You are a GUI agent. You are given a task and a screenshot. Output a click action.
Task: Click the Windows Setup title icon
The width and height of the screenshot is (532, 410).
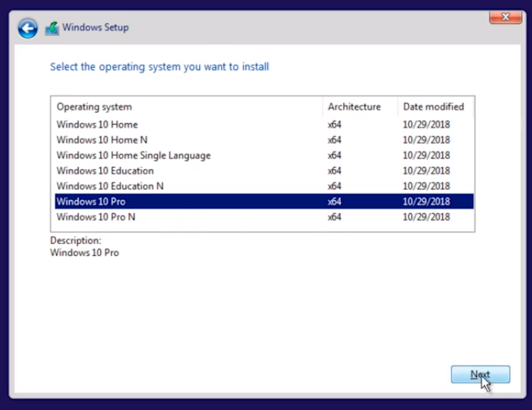click(x=51, y=29)
